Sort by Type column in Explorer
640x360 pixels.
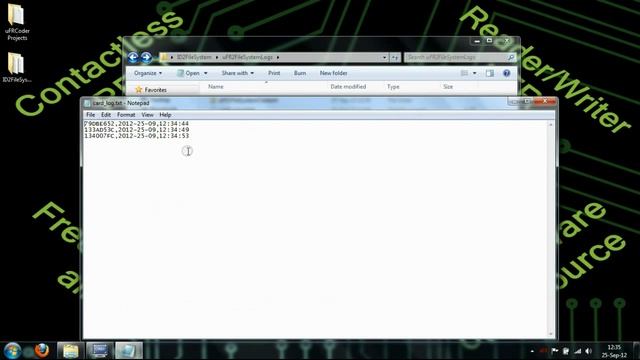393,87
